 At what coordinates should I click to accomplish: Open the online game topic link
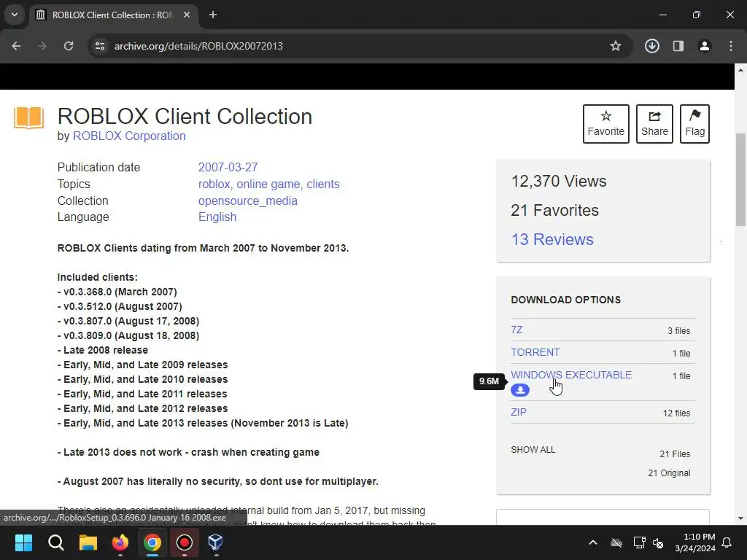pyautogui.click(x=268, y=184)
